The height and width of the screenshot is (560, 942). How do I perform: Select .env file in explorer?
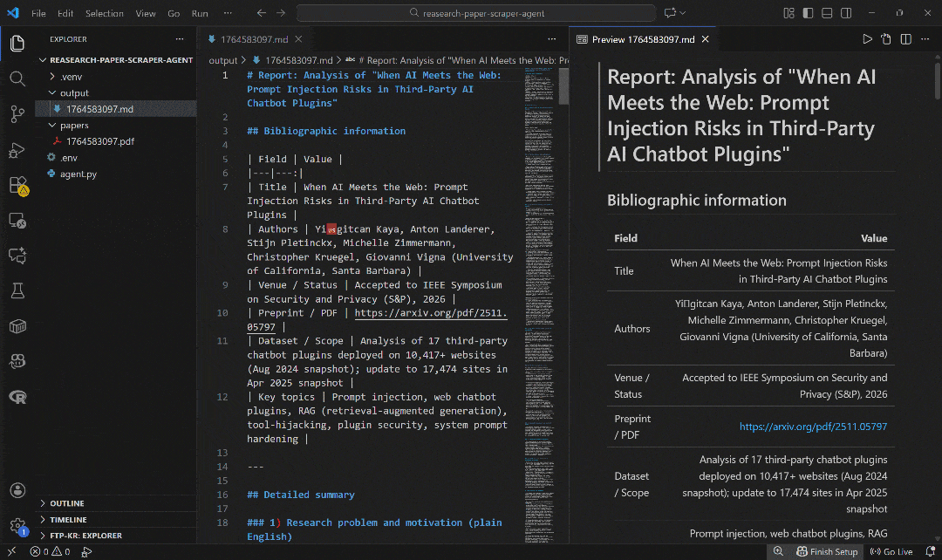pos(116,158)
